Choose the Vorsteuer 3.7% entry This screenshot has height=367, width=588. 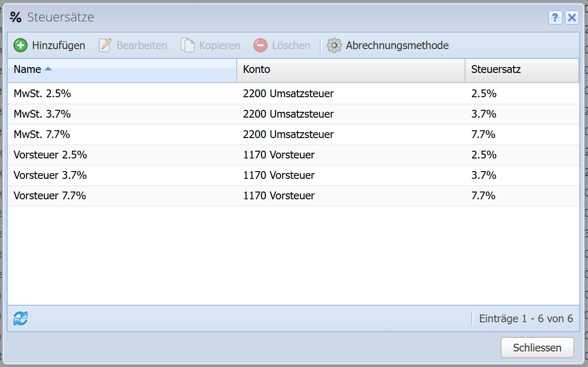click(x=51, y=175)
